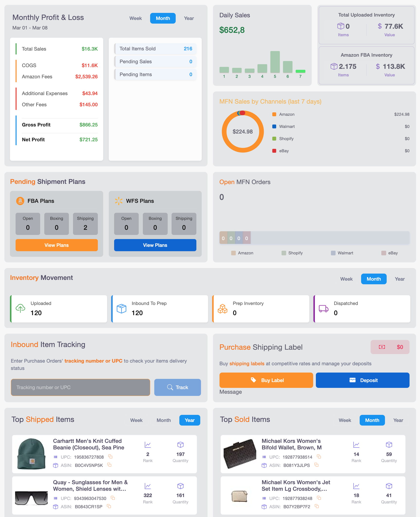Click the donut chart showing $224.98

pyautogui.click(x=243, y=132)
